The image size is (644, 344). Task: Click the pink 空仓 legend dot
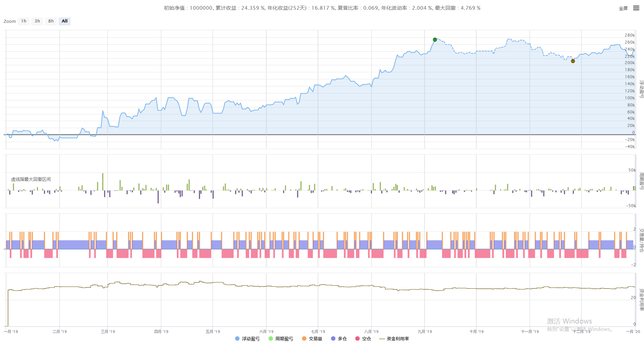358,339
